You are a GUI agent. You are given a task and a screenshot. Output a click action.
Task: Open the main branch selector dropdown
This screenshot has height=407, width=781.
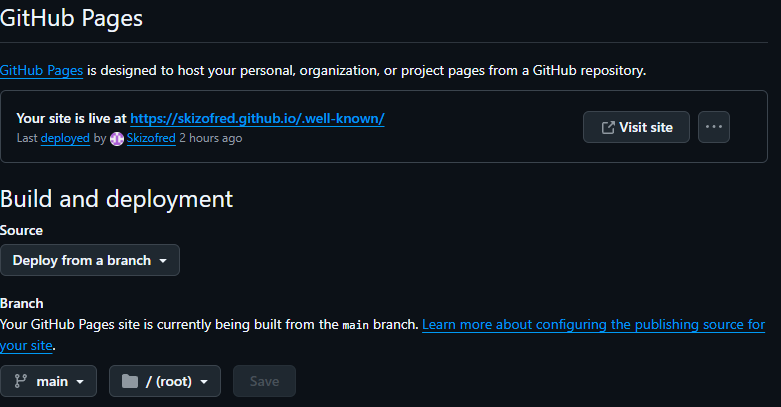(x=48, y=381)
